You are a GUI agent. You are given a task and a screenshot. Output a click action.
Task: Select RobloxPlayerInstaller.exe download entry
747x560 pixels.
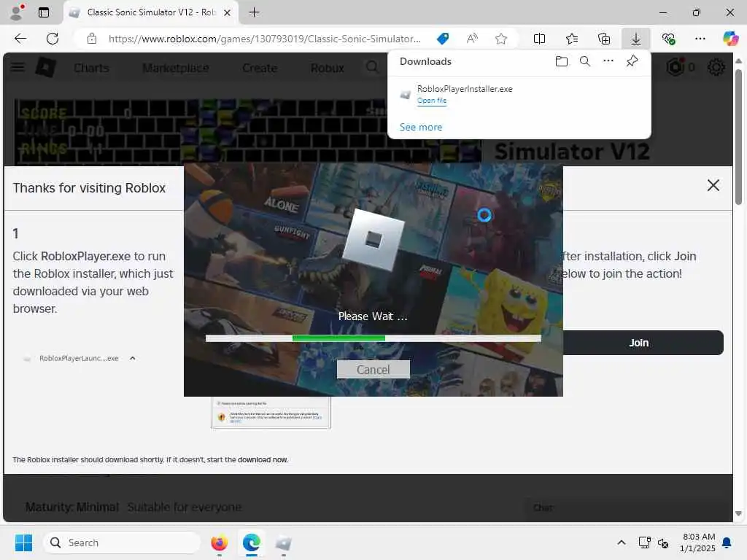click(x=519, y=94)
